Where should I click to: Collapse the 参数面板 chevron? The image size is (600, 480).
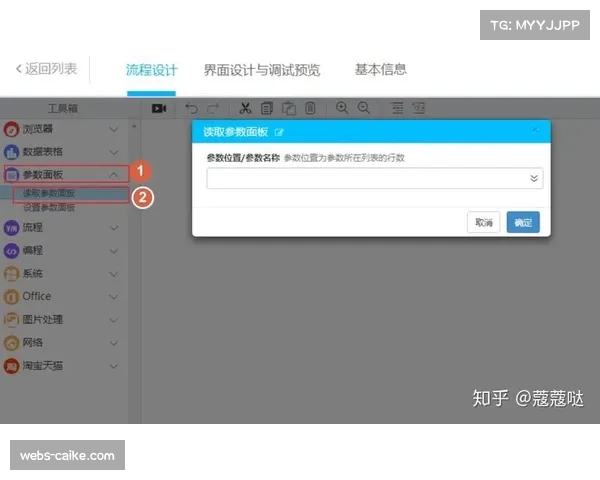coord(114,175)
